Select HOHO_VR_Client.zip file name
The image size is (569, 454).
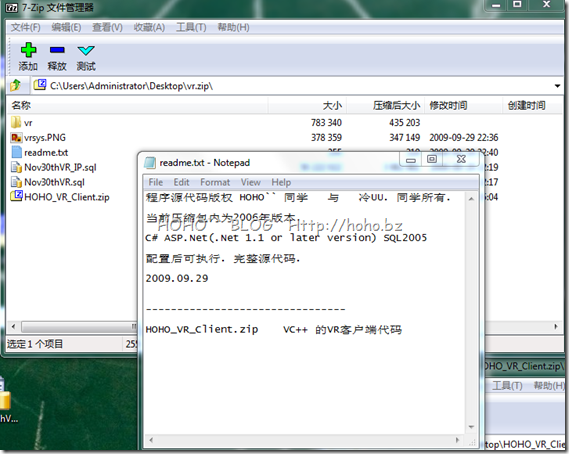(67, 197)
